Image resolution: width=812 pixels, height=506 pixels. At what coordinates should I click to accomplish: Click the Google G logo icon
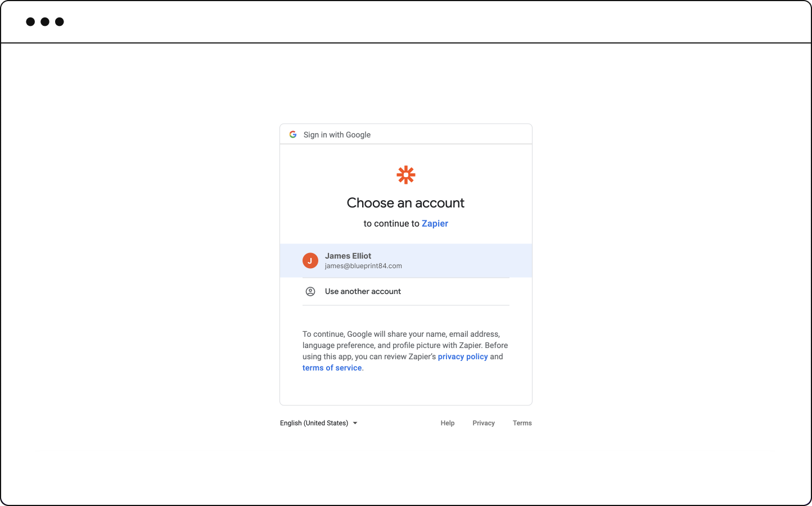click(x=293, y=134)
